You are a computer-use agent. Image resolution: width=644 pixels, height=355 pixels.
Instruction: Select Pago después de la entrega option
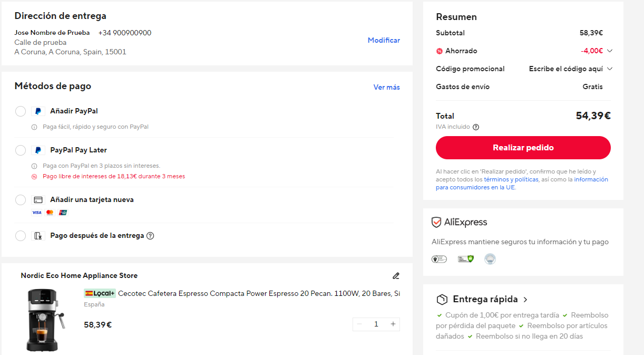(x=21, y=236)
